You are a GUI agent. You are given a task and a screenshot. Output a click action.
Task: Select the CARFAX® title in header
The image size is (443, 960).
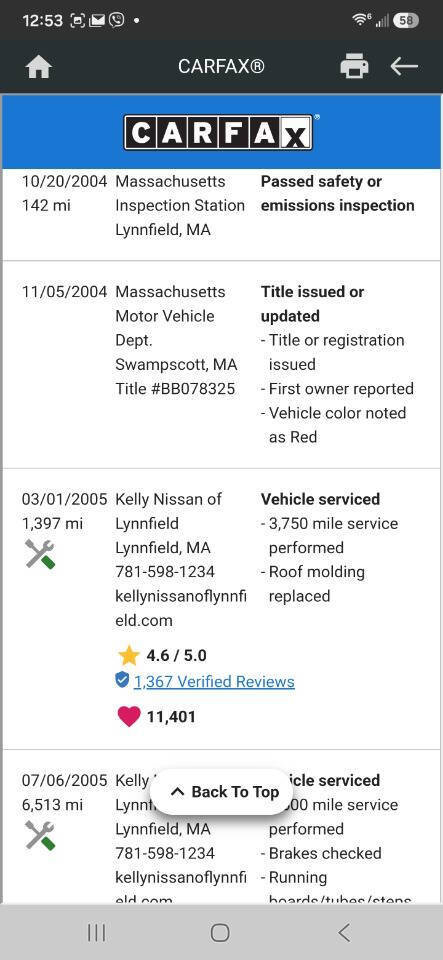(222, 66)
